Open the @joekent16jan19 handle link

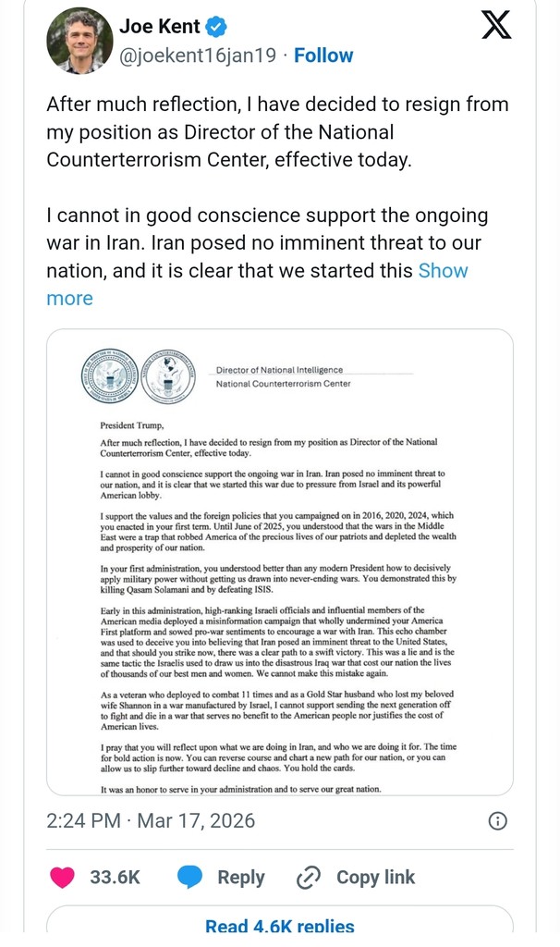[x=199, y=56]
